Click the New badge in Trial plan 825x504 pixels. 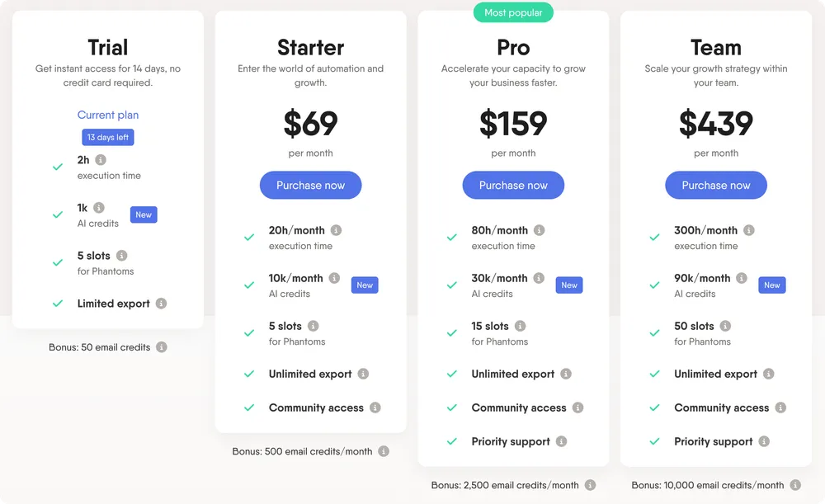(144, 214)
